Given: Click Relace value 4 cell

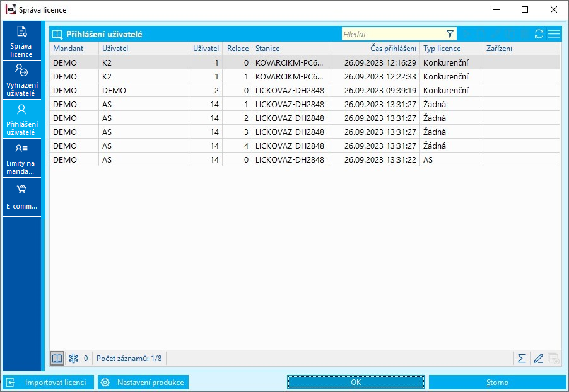Looking at the screenshot, I should pos(238,146).
